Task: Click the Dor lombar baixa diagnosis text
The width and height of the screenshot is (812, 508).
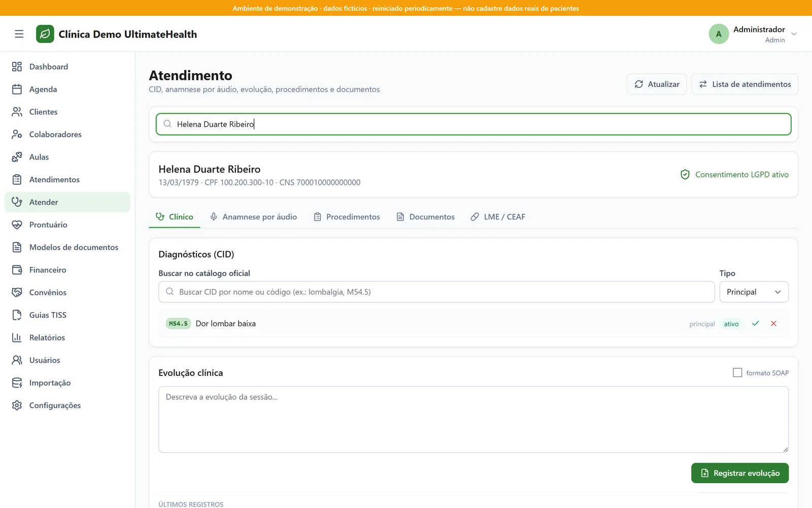Action: tap(226, 324)
